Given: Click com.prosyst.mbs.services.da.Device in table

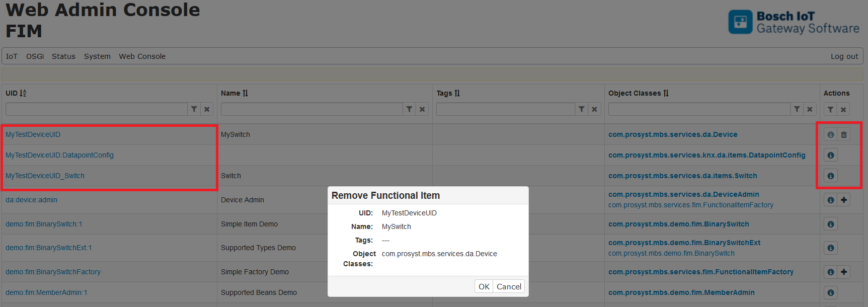Looking at the screenshot, I should click(x=673, y=134).
